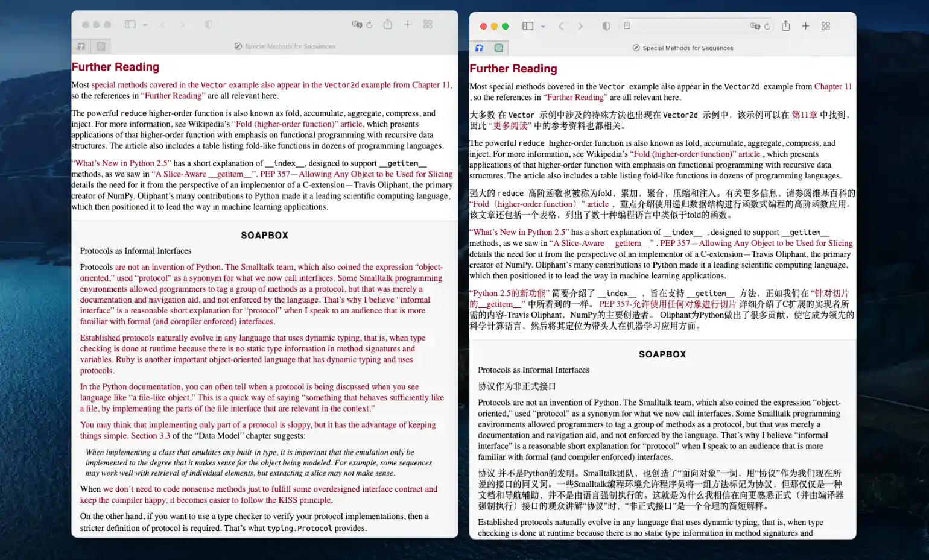Close the right Safari window with the red button

click(483, 26)
